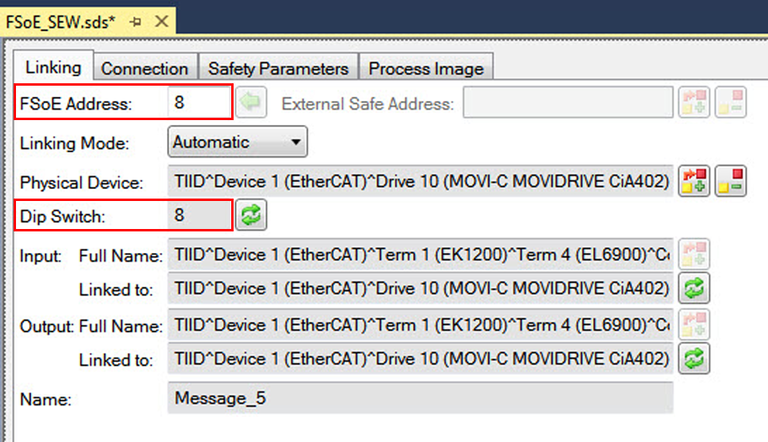Click the green refresh icon next to Dip Switch
Viewport: 768px width, 442px height.
251,215
